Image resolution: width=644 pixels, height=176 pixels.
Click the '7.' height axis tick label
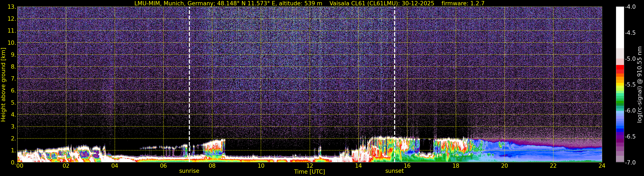[13, 79]
